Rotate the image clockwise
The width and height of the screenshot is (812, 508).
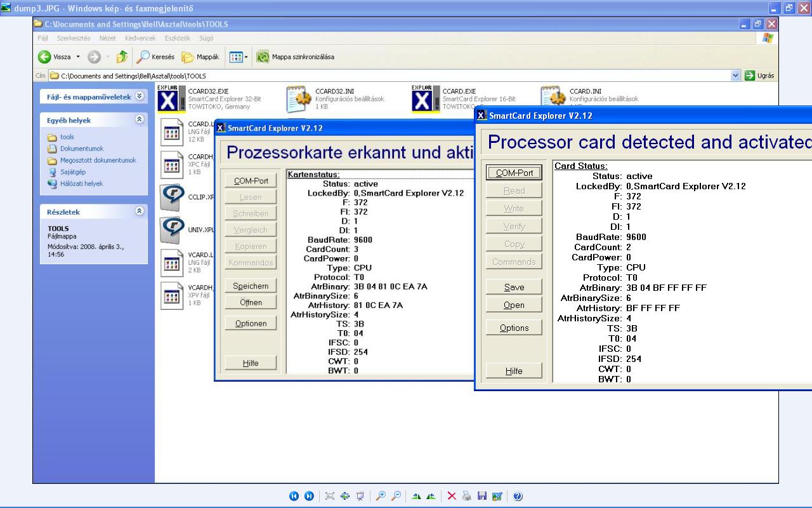(416, 496)
